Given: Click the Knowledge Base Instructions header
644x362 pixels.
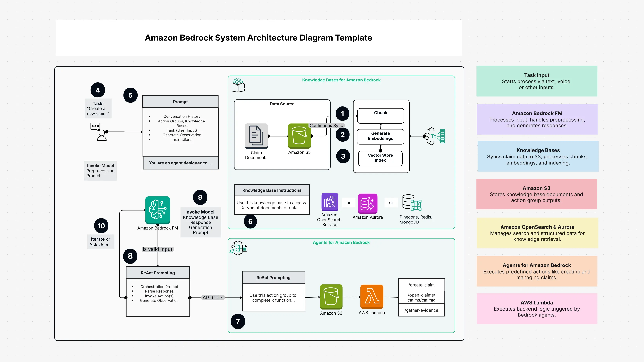Looking at the screenshot, I should click(x=271, y=190).
